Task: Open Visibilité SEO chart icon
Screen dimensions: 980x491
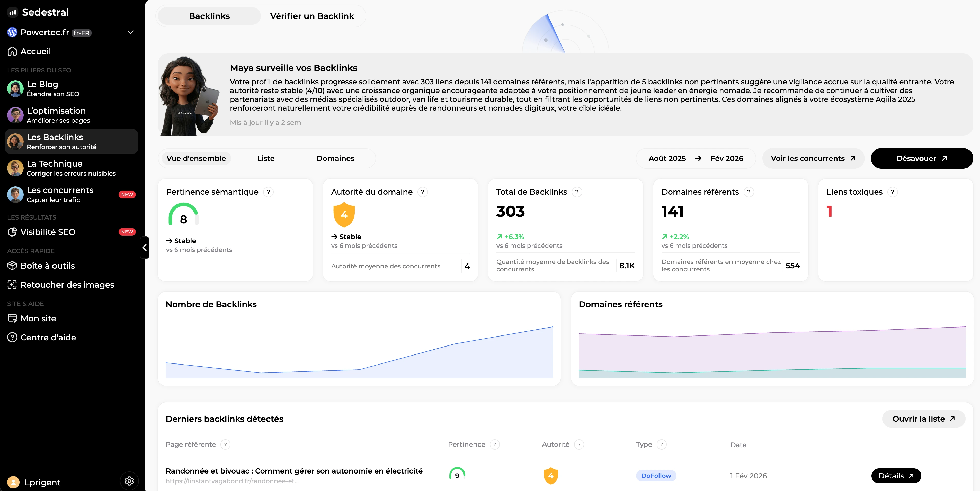Action: coord(12,232)
